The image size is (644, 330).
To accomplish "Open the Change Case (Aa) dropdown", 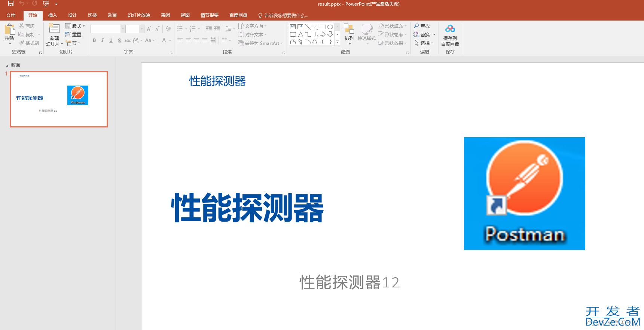I will tap(150, 40).
